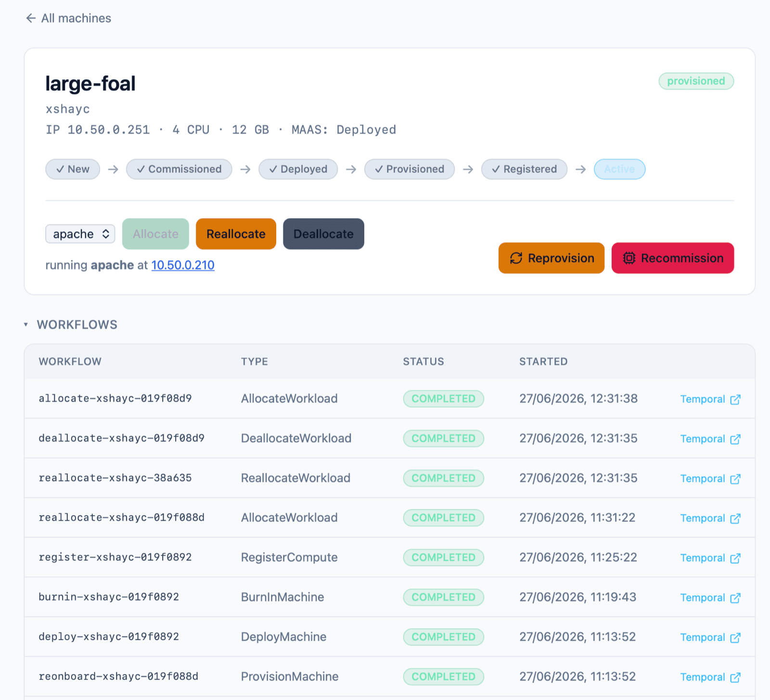The width and height of the screenshot is (770, 700).
Task: Click the Recommission chip icon
Action: 629,258
